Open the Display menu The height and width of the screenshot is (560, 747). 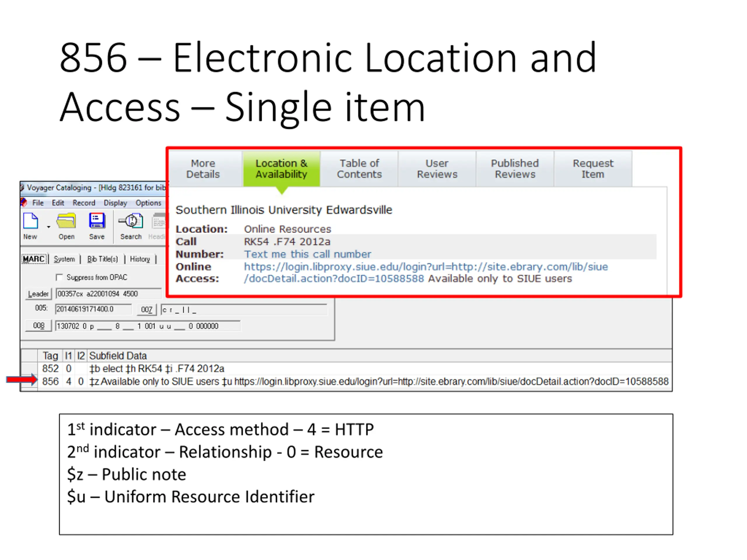[x=115, y=203]
